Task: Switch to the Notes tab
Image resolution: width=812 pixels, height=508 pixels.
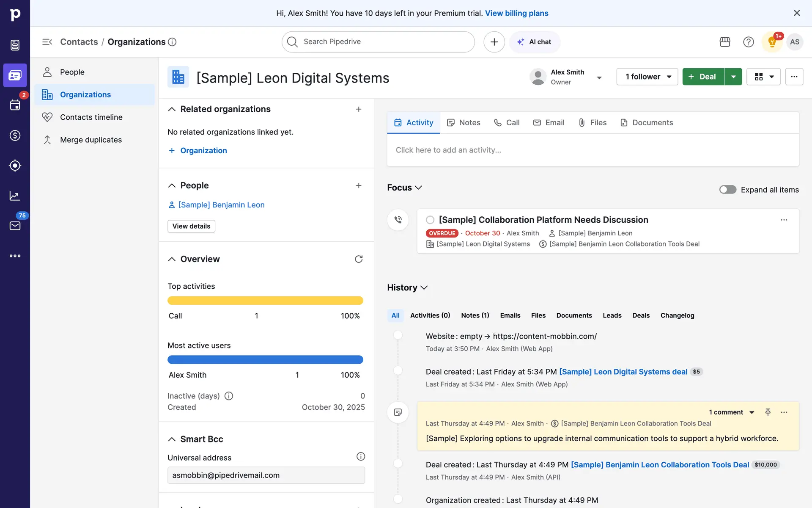Action: pos(464,123)
